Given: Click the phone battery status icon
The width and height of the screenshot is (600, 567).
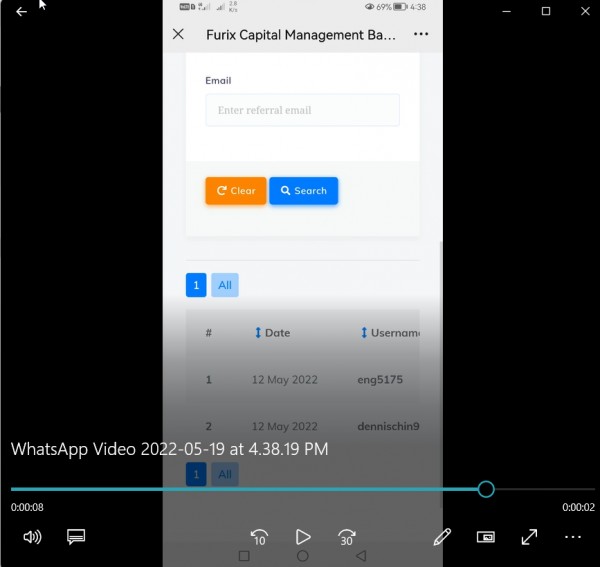Looking at the screenshot, I should (x=400, y=7).
